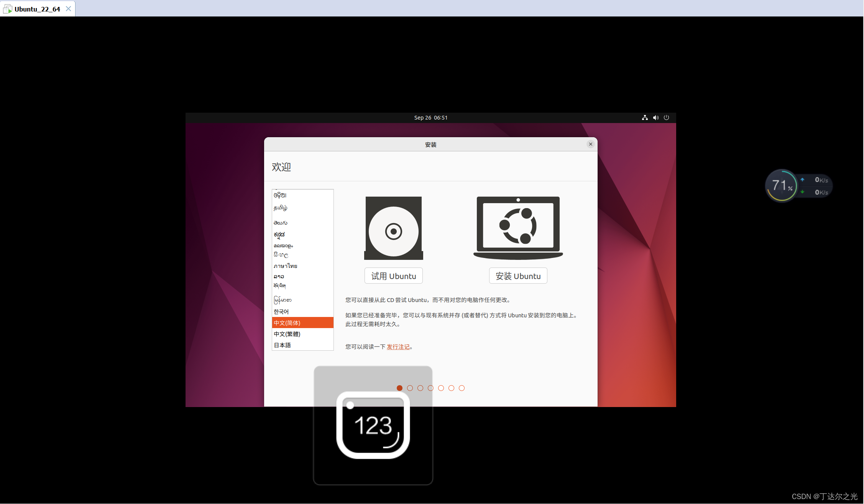Click the last step progress dot

pos(462,388)
